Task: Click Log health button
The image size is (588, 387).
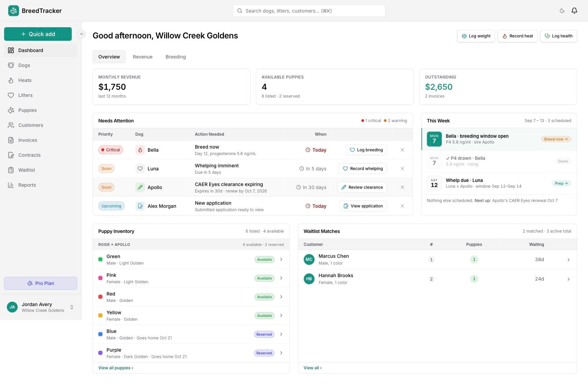Action: pos(558,36)
